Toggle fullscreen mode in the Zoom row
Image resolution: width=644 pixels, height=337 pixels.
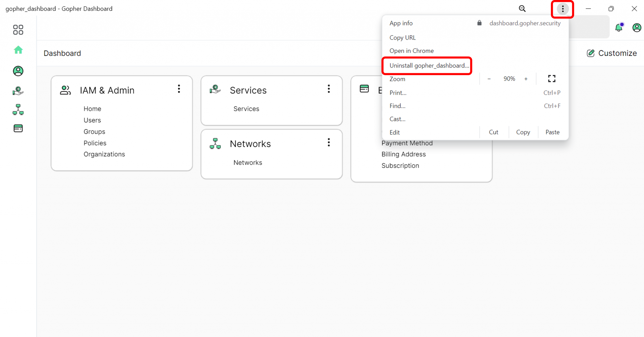552,79
